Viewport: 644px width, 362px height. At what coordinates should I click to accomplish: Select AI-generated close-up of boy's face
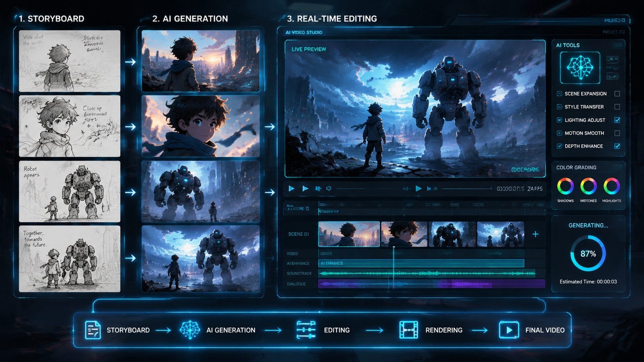click(200, 126)
